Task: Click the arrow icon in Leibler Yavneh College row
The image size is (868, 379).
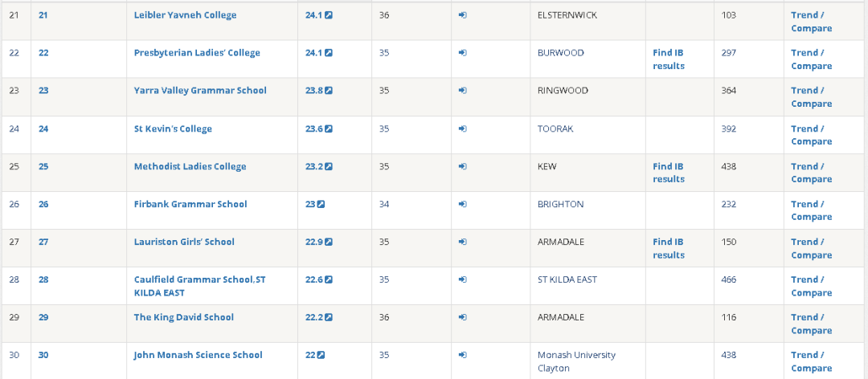Action: click(463, 15)
